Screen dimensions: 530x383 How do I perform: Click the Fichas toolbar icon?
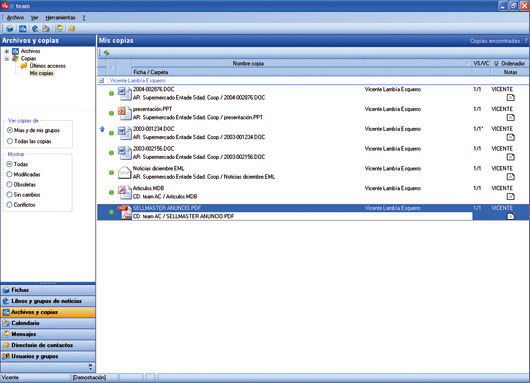click(x=10, y=29)
